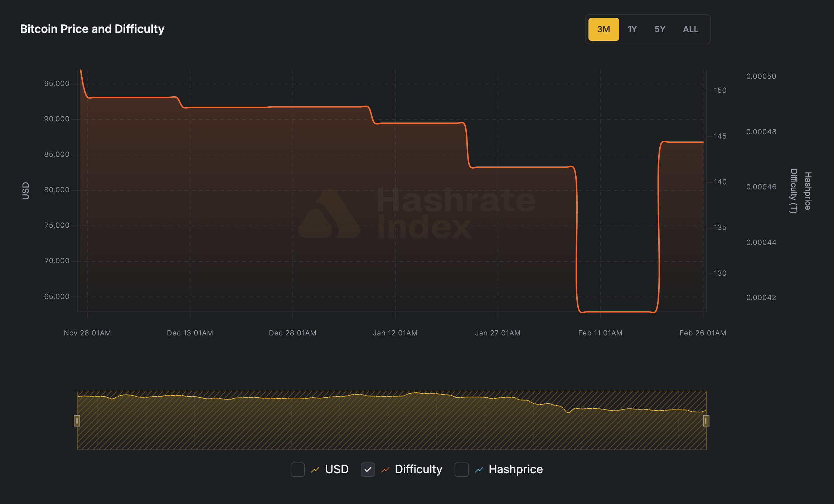Viewport: 834px width, 504px height.
Task: Click the yellow USD legend line icon
Action: click(x=316, y=469)
